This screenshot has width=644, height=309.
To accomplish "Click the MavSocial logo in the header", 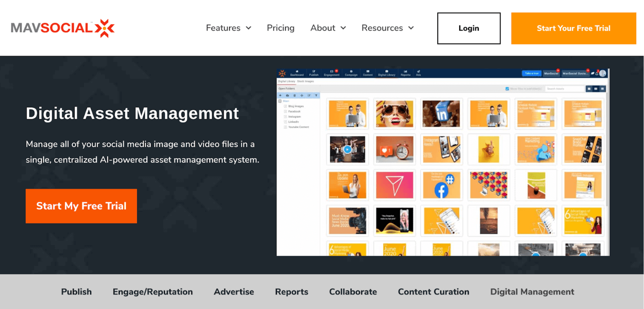I will coord(62,28).
